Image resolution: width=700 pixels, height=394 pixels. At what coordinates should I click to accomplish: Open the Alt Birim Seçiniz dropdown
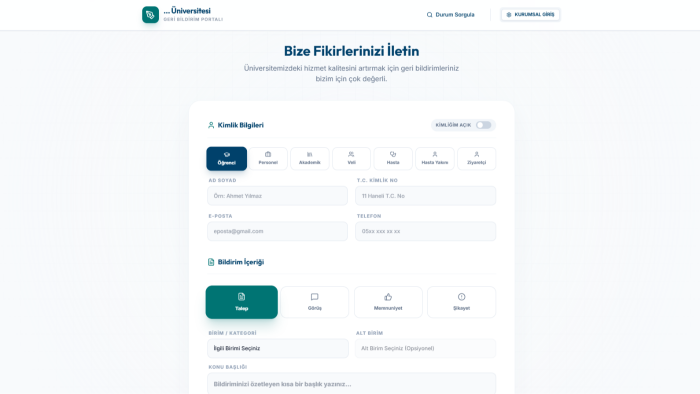pos(425,348)
